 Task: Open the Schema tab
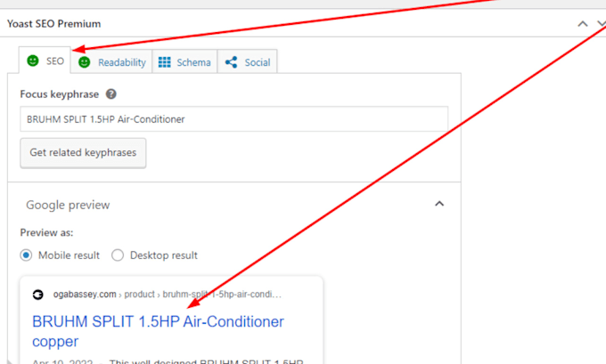184,62
